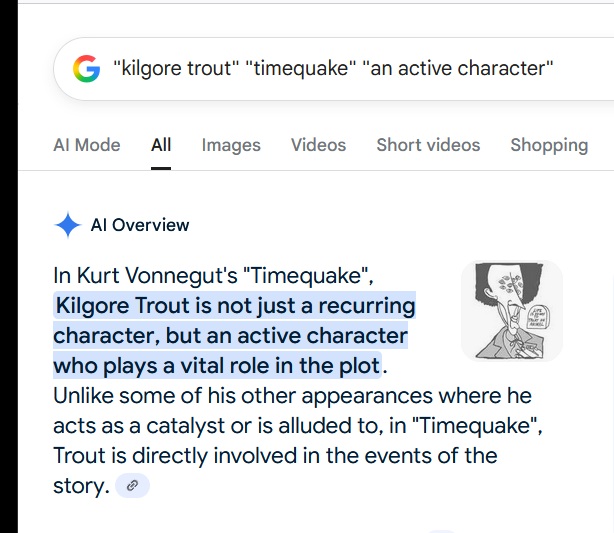Click the AI Overview sparkle icon
The height and width of the screenshot is (533, 614).
(67, 225)
